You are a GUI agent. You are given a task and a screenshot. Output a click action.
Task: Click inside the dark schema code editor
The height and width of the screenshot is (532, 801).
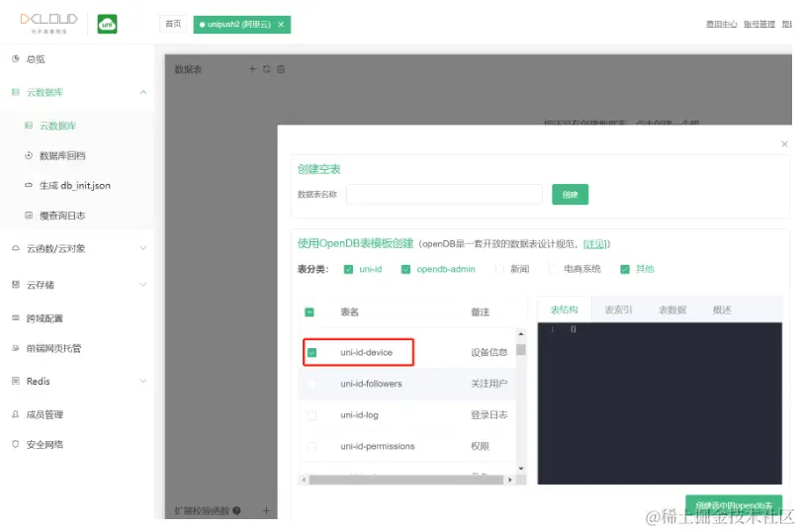[660, 403]
